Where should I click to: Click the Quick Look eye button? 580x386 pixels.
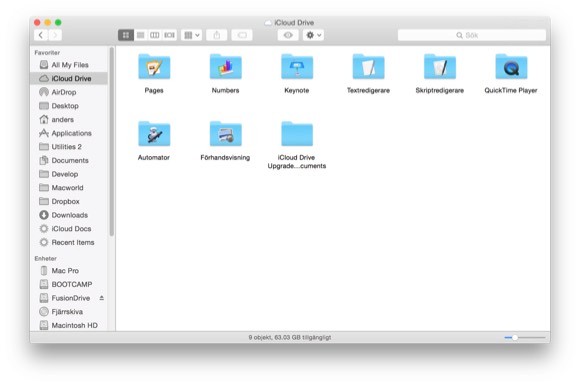tap(288, 35)
